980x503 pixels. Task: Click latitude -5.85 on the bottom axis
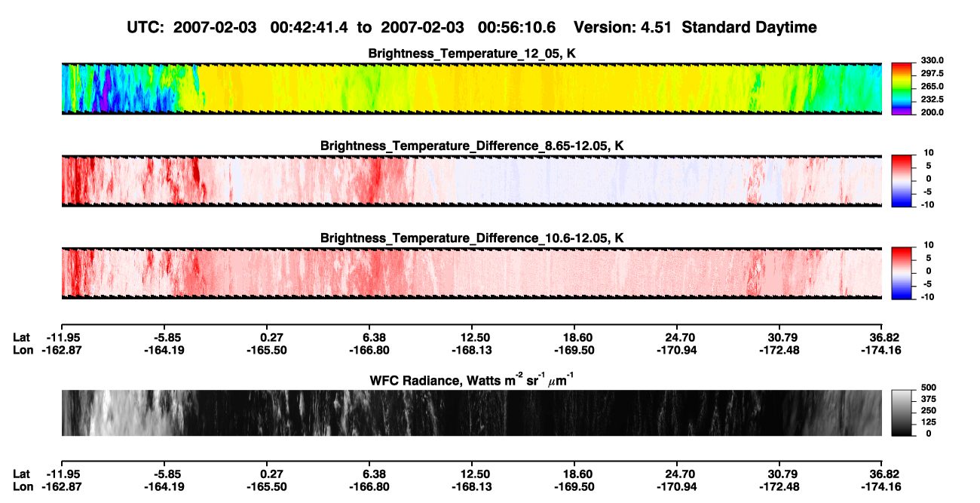pos(165,474)
